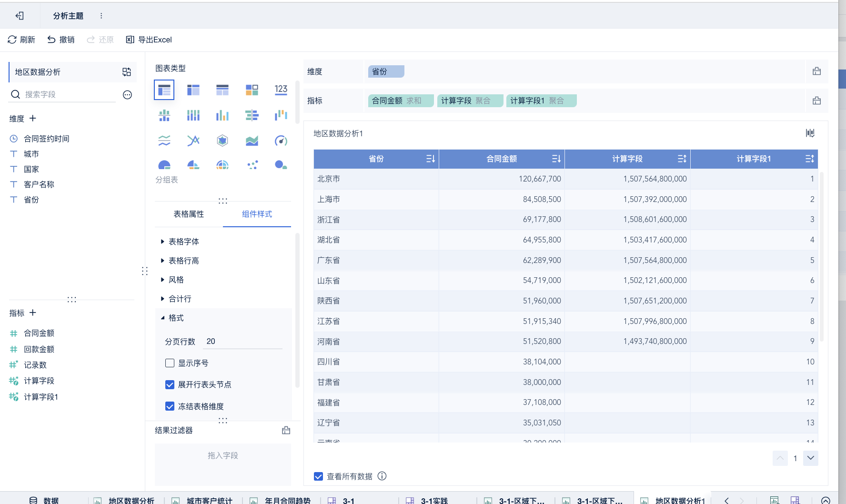Expand the 表格行高 section
The image size is (846, 504).
pos(180,261)
